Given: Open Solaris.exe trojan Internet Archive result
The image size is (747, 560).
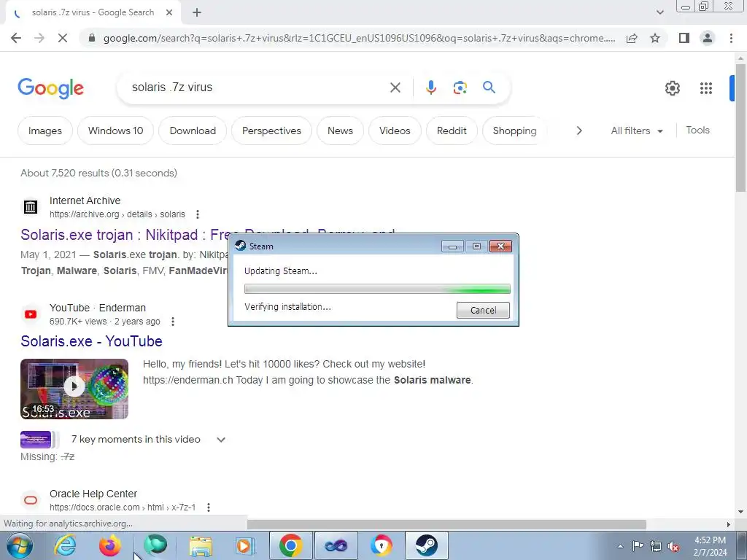Looking at the screenshot, I should (124, 235).
